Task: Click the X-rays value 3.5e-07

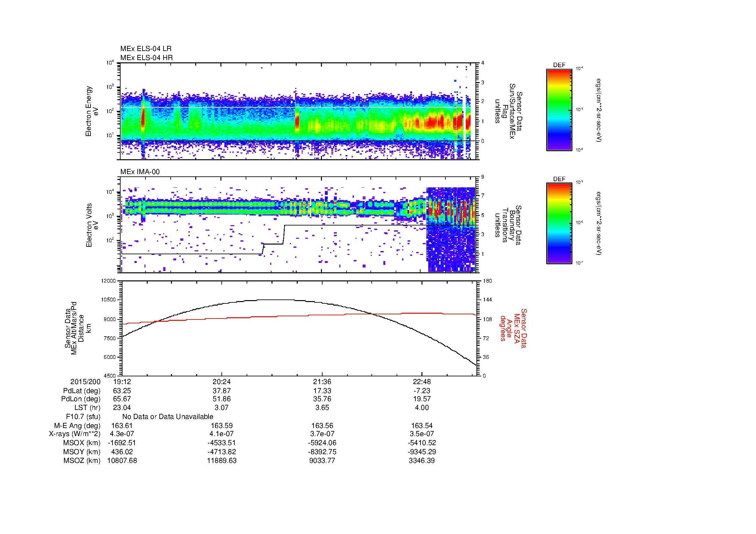Action: pyautogui.click(x=422, y=434)
